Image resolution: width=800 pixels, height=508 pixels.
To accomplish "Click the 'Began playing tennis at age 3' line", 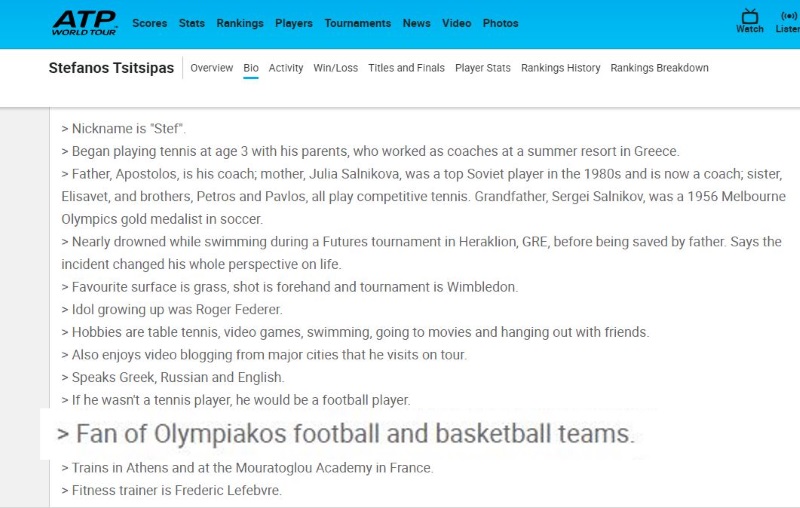I will point(370,151).
